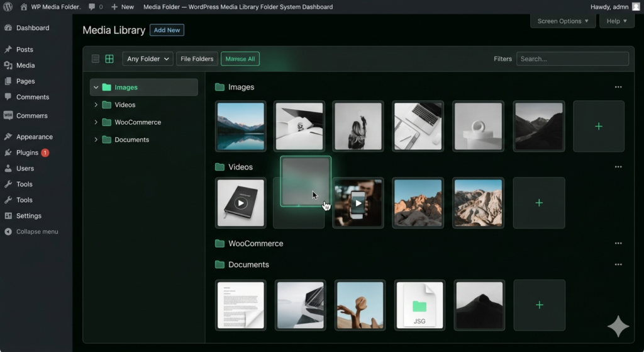644x352 pixels.
Task: Click the Media icon in sidebar
Action: 8,65
